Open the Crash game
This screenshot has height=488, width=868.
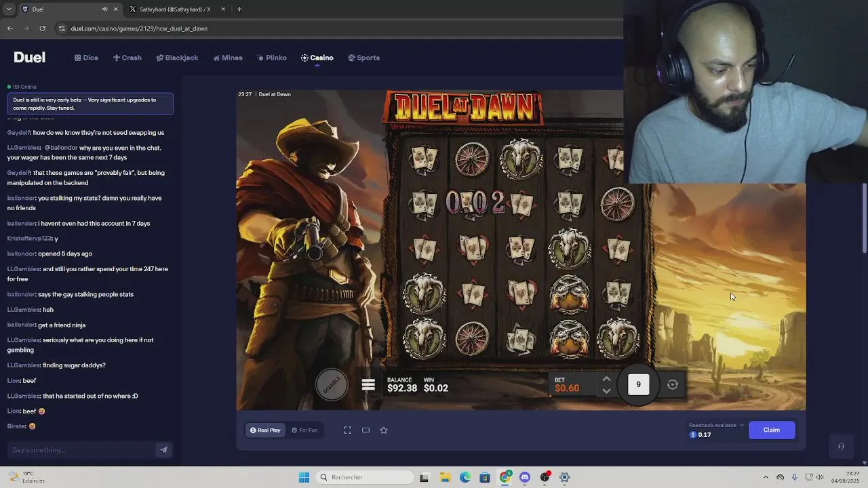127,58
